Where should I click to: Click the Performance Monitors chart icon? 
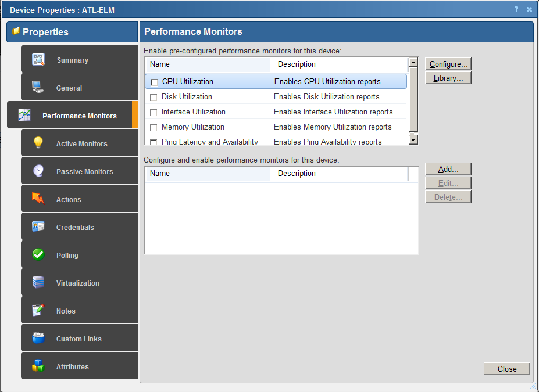point(24,115)
